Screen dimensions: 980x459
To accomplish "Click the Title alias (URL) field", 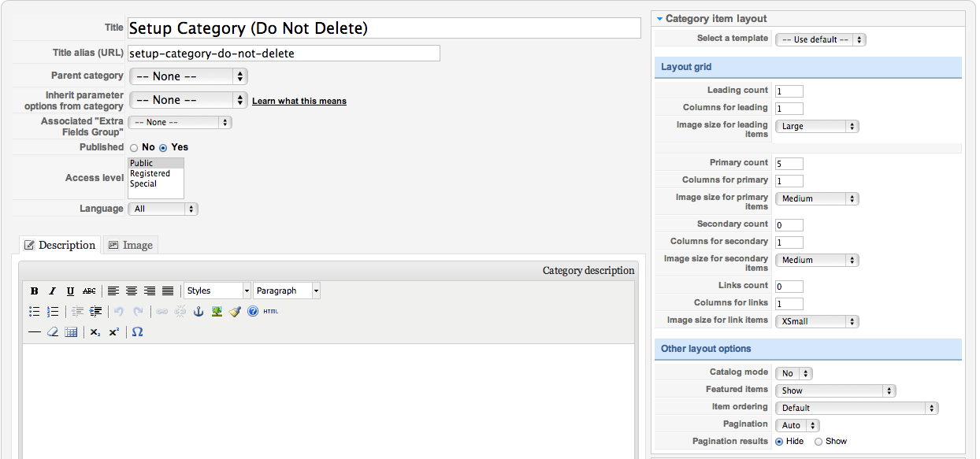I will 284,53.
